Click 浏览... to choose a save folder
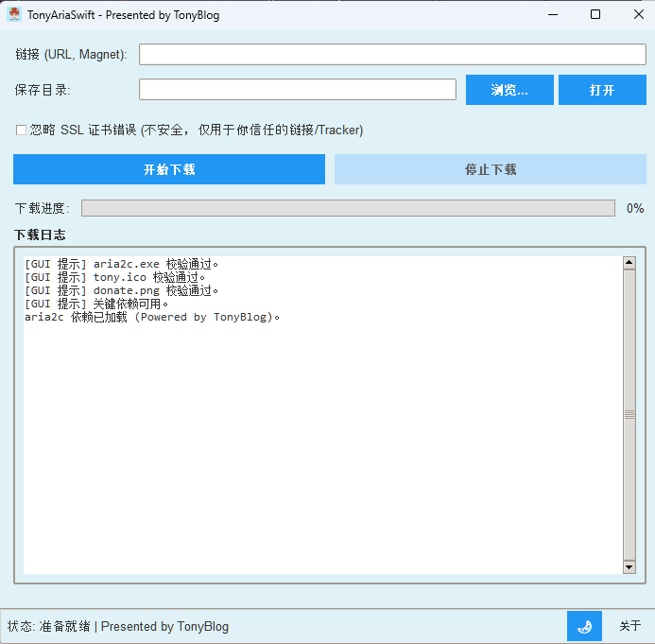Image resolution: width=655 pixels, height=644 pixels. 509,90
